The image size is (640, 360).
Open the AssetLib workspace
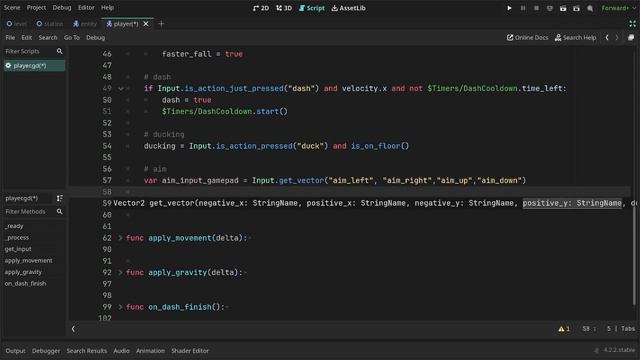pos(349,8)
